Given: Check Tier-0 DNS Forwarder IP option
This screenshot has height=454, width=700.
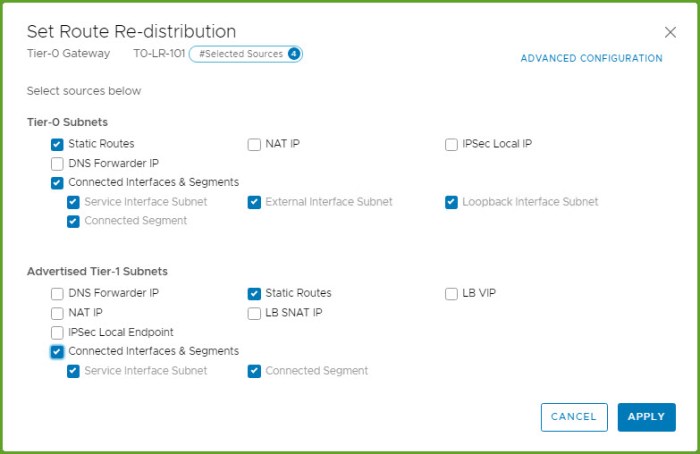Looking at the screenshot, I should [57, 163].
